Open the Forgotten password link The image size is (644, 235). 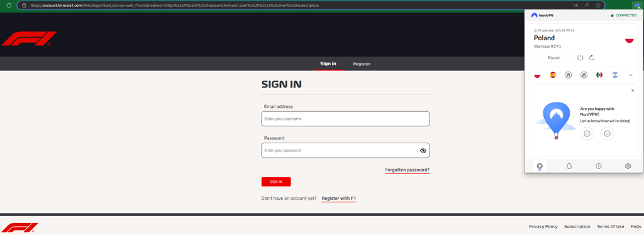[408, 170]
